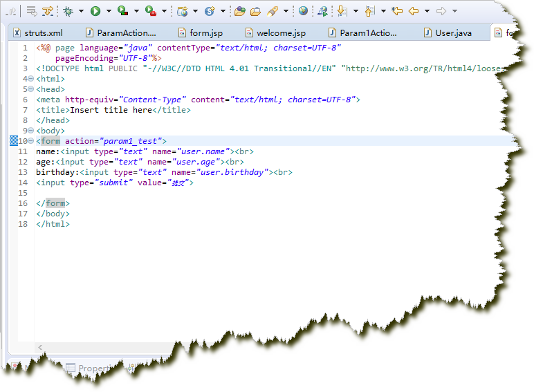The width and height of the screenshot is (534, 392).
Task: Open the dropdown arrow beside the Debug icon
Action: coord(80,11)
